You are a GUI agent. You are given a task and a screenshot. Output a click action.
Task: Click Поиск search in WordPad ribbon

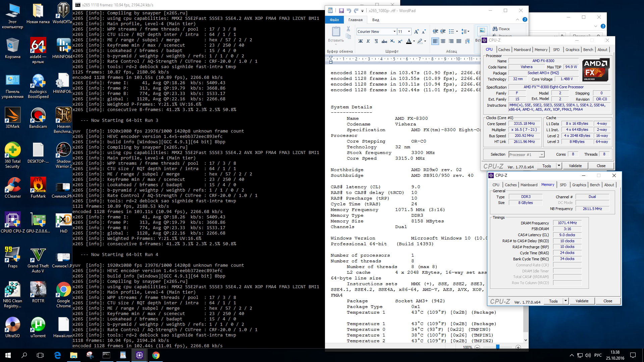[x=501, y=29]
